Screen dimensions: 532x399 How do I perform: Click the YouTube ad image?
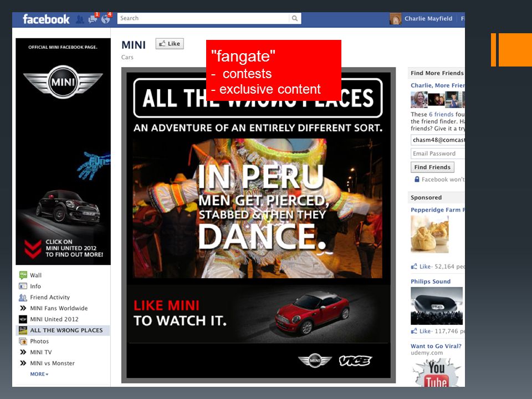pyautogui.click(x=436, y=373)
